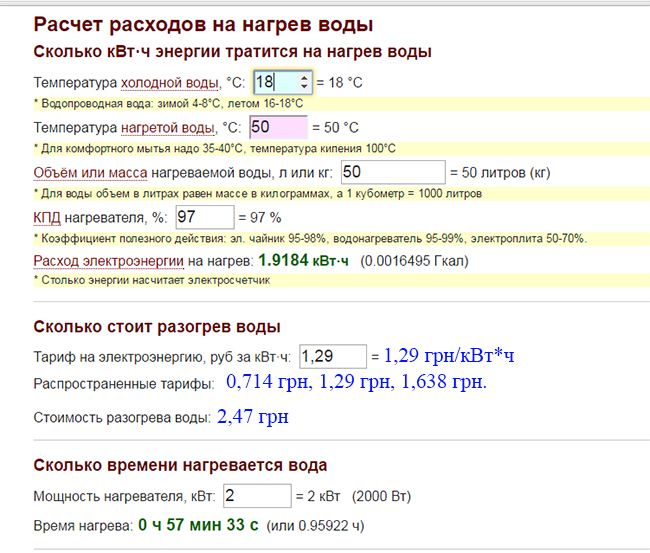Screen dimensions: 650x553
Task: Click the "Сколько времени нагревается вода" heading
Action: pos(180,466)
